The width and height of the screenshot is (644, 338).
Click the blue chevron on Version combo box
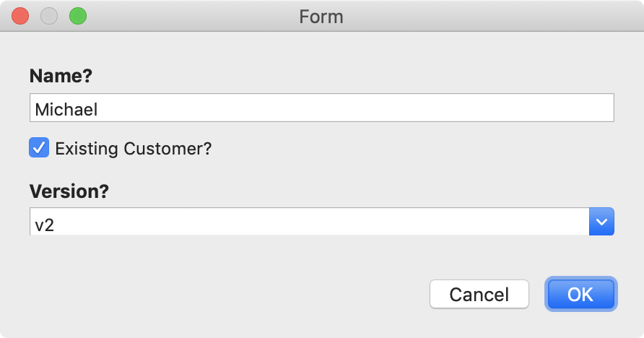coord(601,222)
